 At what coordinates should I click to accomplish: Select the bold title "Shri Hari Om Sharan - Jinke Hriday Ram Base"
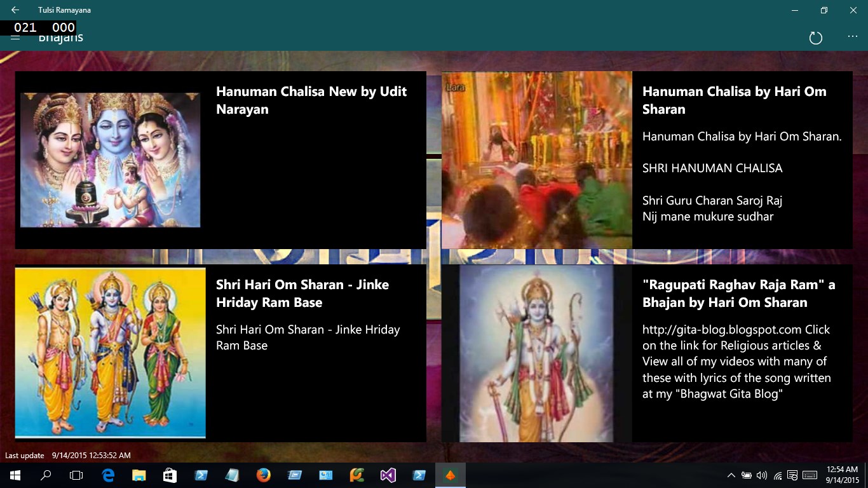(302, 294)
